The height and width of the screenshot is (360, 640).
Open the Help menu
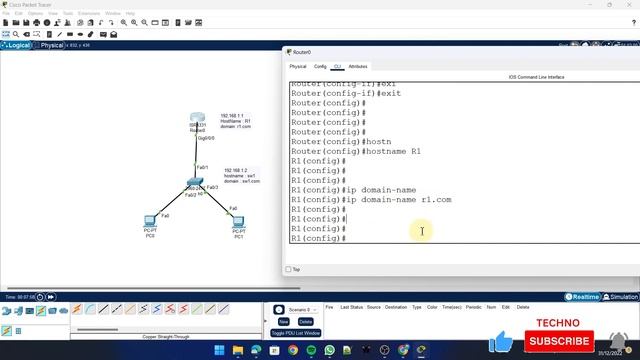click(130, 13)
